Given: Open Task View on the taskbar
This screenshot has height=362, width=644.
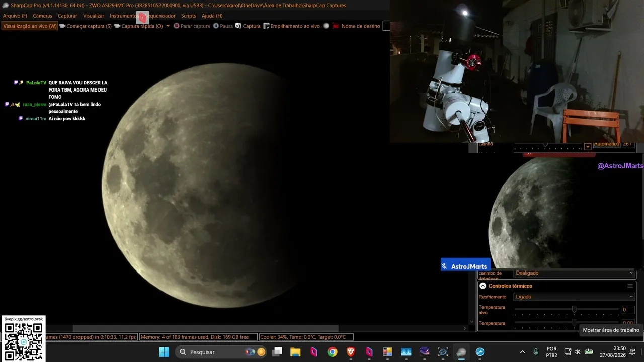Looking at the screenshot, I should [x=277, y=352].
